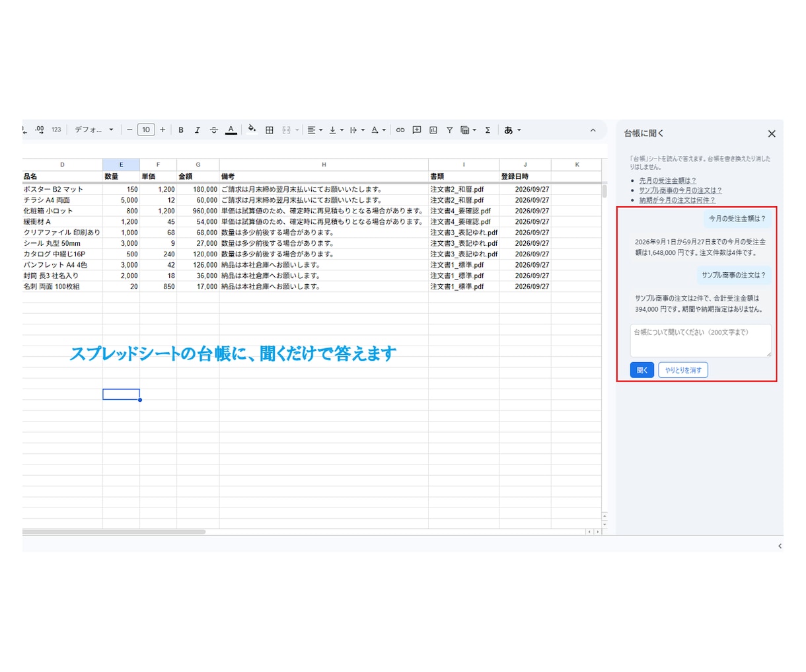Decrease font size with the minus button
Viewport: 806px width, 672px height.
(x=129, y=130)
